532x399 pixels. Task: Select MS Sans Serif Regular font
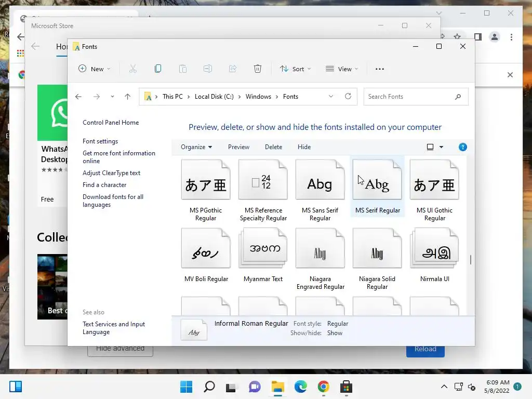coord(320,191)
